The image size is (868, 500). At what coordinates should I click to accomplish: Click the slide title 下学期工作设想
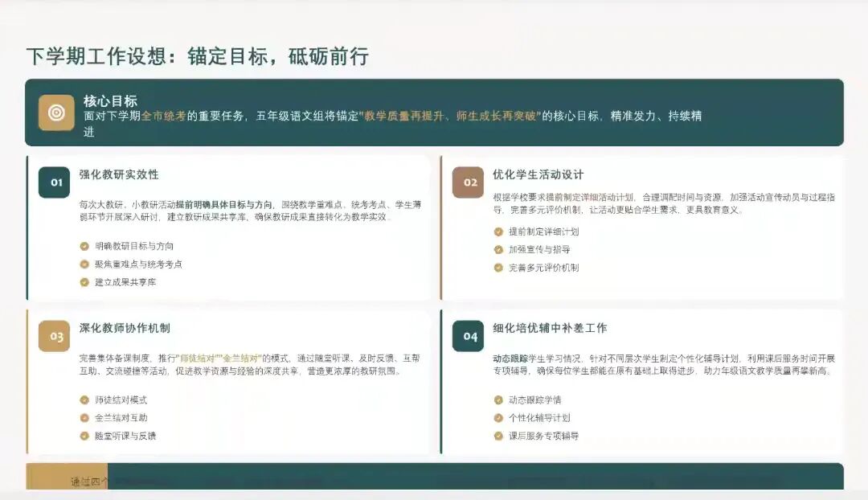coord(98,56)
